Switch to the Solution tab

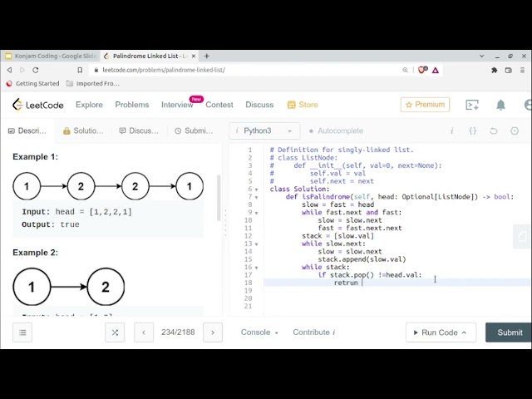(83, 131)
